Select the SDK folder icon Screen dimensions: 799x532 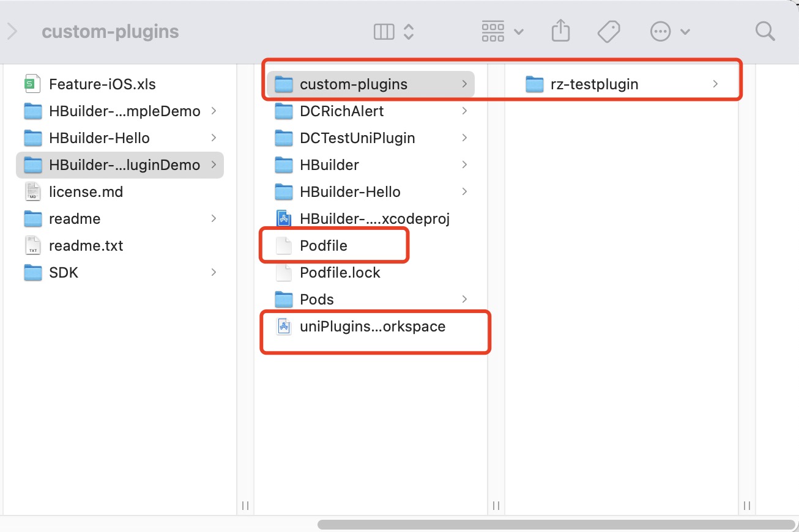coord(33,272)
